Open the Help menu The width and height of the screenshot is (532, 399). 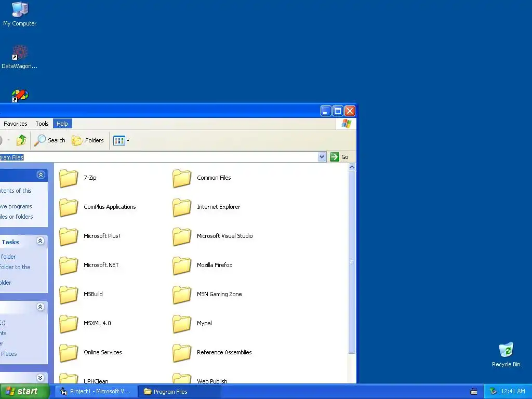click(62, 124)
